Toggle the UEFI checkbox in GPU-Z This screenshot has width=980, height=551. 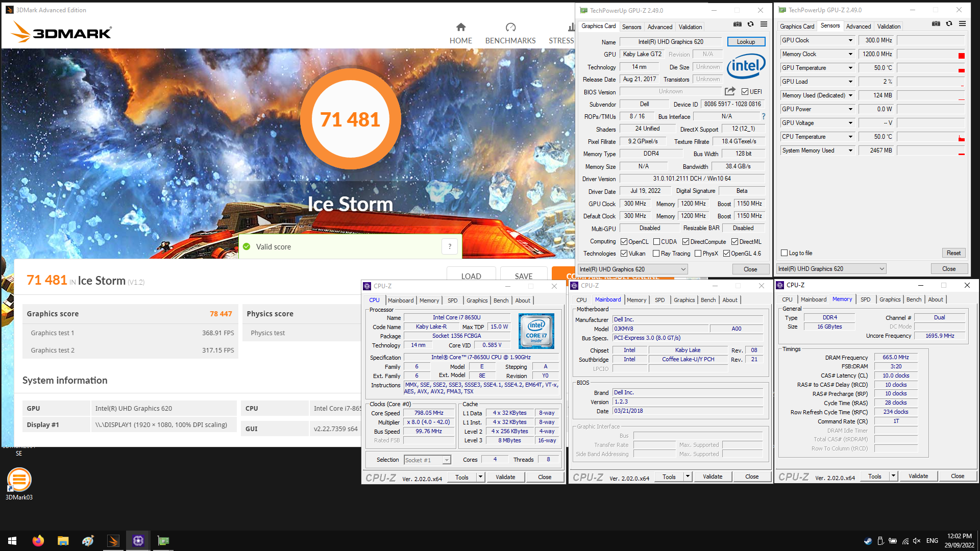click(745, 92)
